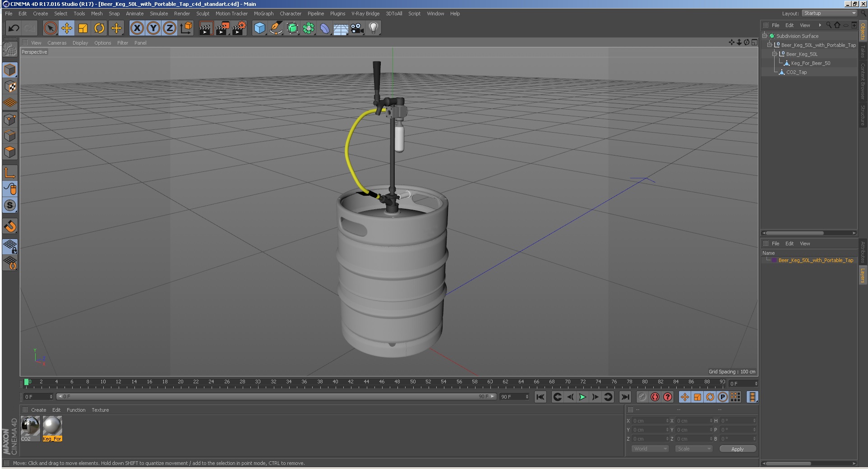Switch to Points mode
This screenshot has height=469, width=868.
(x=10, y=120)
